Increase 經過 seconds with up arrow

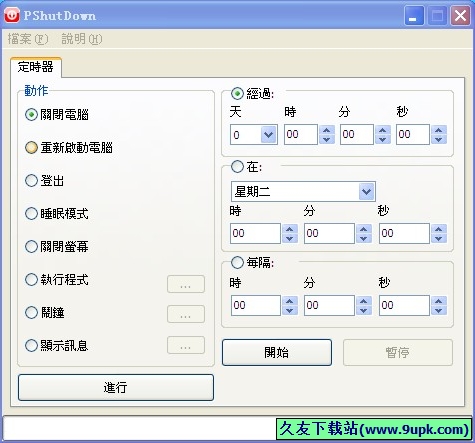click(x=439, y=130)
